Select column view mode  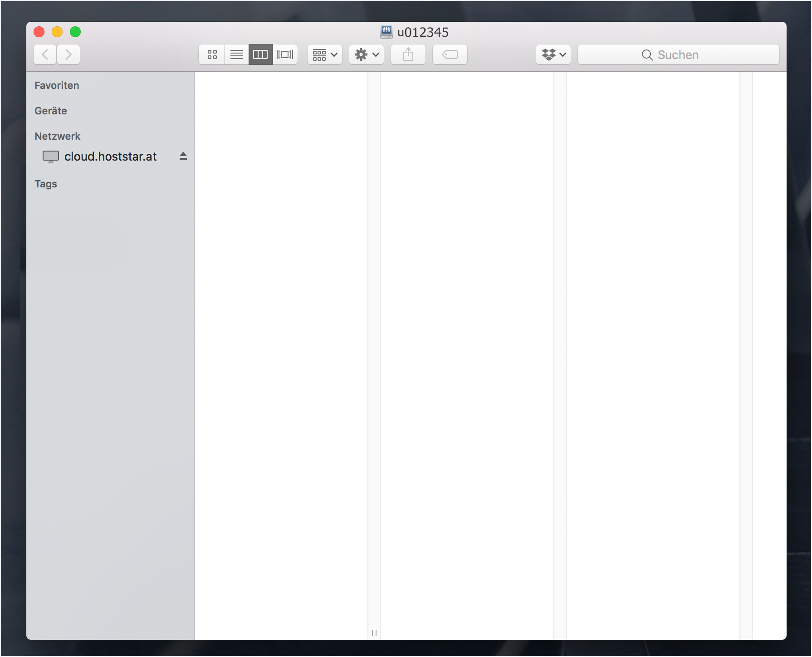(260, 55)
